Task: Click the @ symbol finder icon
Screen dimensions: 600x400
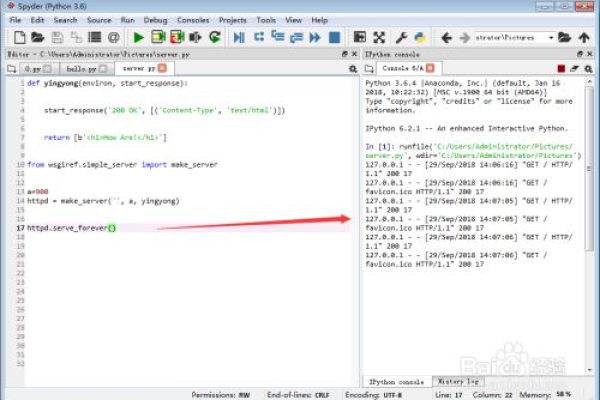Action: point(114,38)
